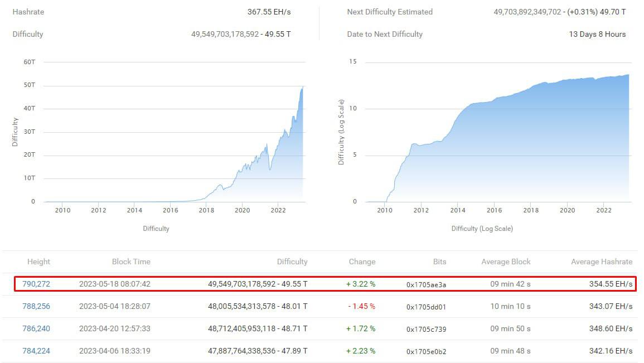Select block time 2023-04-20 12:57:33
The height and width of the screenshot is (363, 644).
pos(115,328)
